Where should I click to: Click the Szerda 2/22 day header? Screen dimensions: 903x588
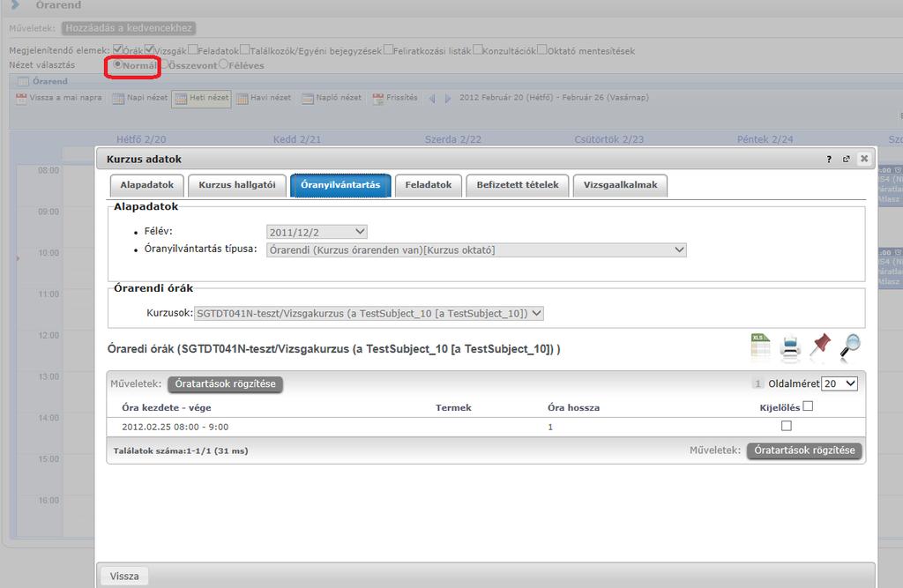click(452, 139)
